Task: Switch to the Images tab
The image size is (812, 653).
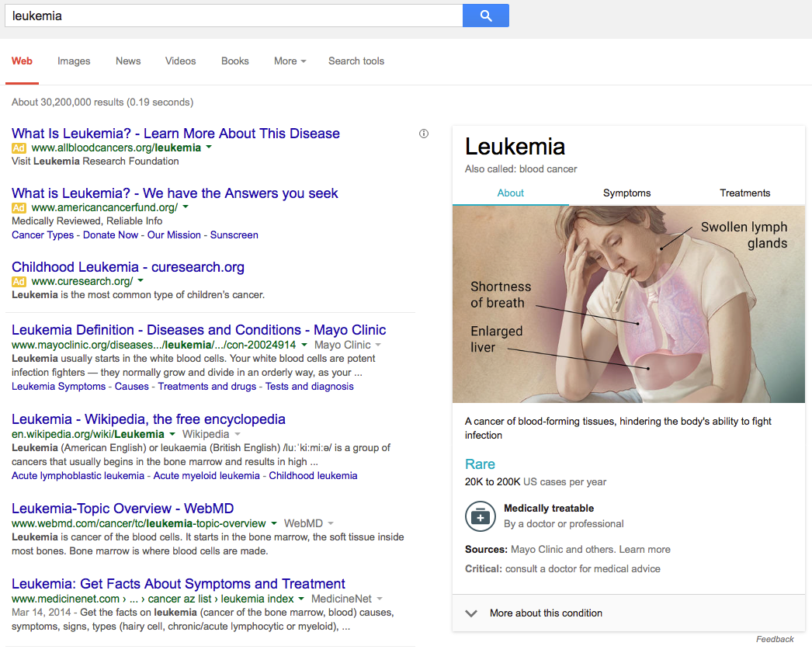Action: tap(74, 61)
